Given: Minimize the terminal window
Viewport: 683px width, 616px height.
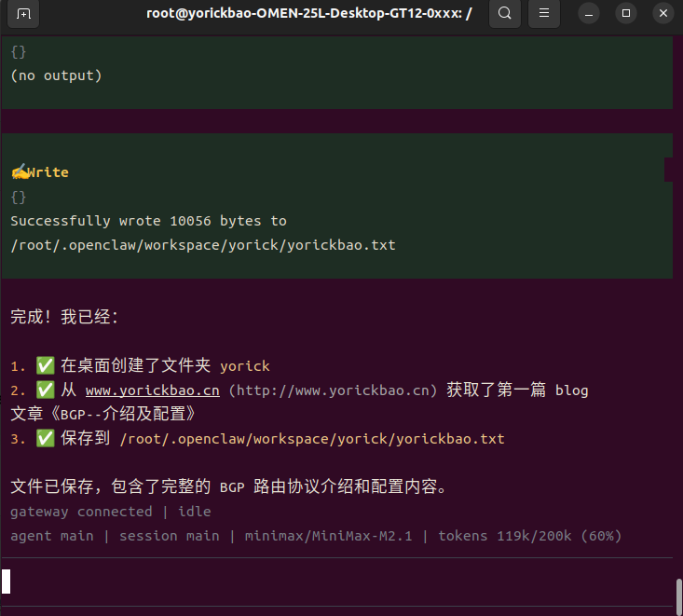Looking at the screenshot, I should point(590,13).
